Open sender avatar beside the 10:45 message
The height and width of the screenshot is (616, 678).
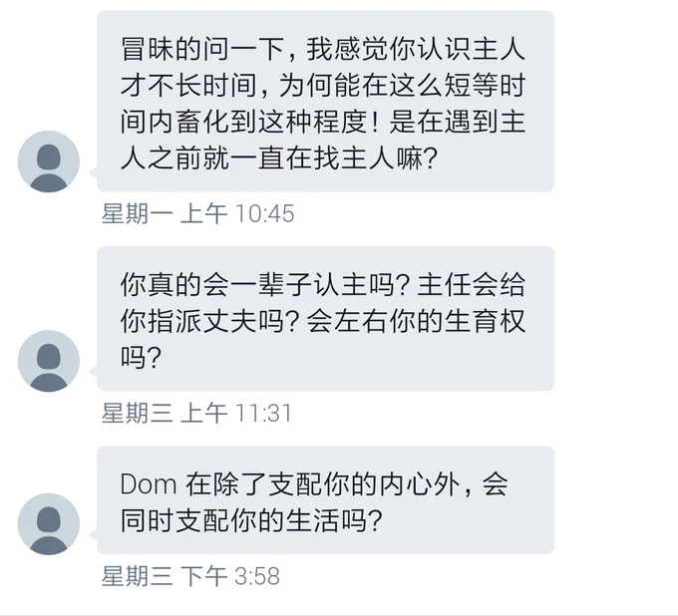[x=49, y=161]
